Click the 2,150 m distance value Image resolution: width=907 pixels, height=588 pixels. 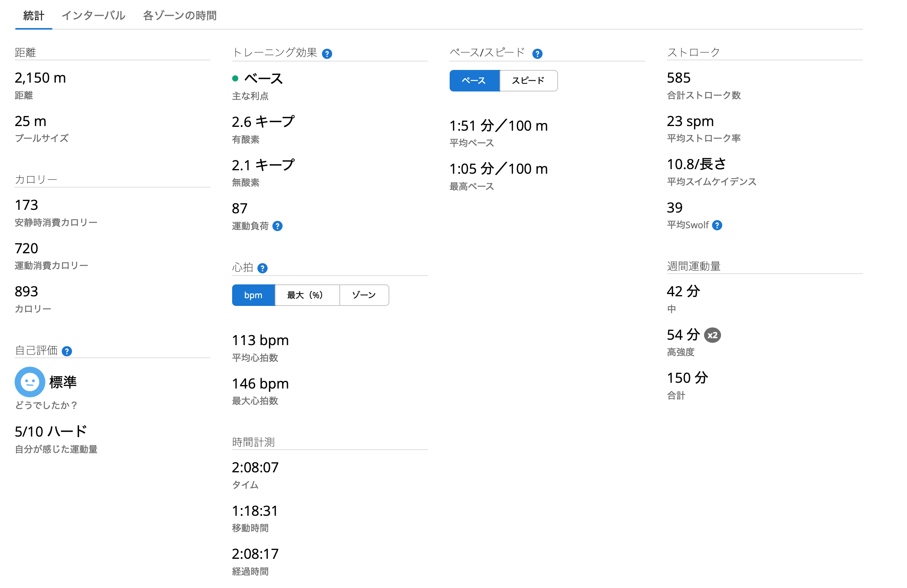pos(40,78)
